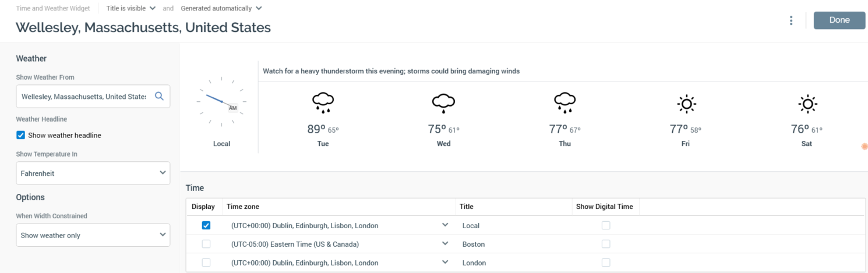This screenshot has width=868, height=273.
Task: Open the Fahrenheit temperature unit dropdown
Action: [93, 173]
